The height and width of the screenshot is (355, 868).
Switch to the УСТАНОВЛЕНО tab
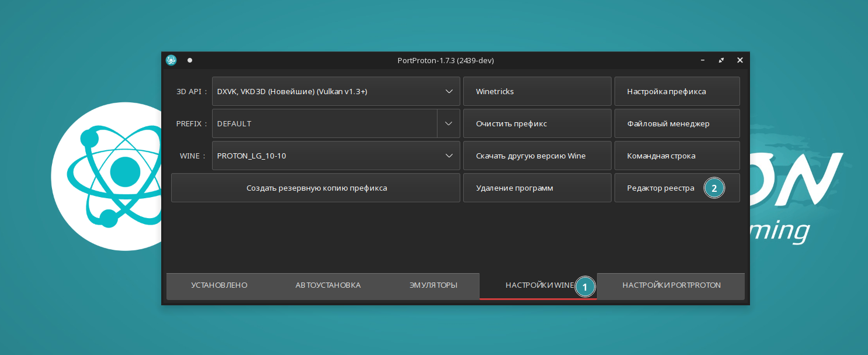tap(219, 285)
